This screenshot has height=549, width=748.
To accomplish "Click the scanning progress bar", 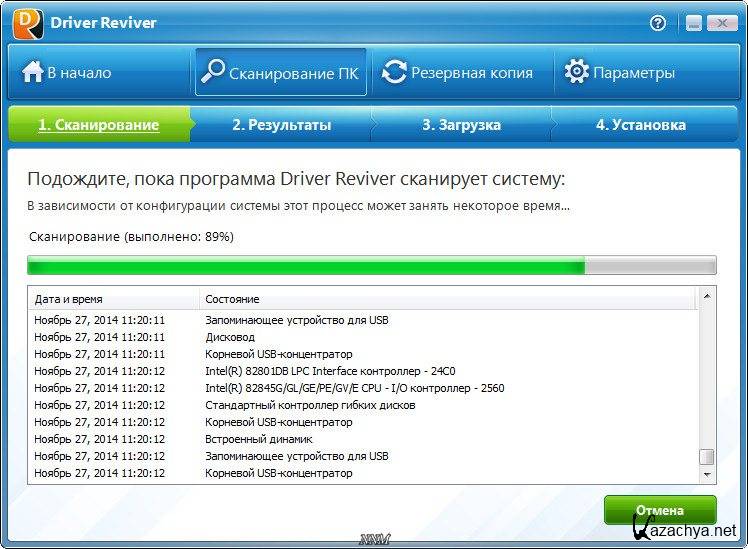I will (371, 266).
